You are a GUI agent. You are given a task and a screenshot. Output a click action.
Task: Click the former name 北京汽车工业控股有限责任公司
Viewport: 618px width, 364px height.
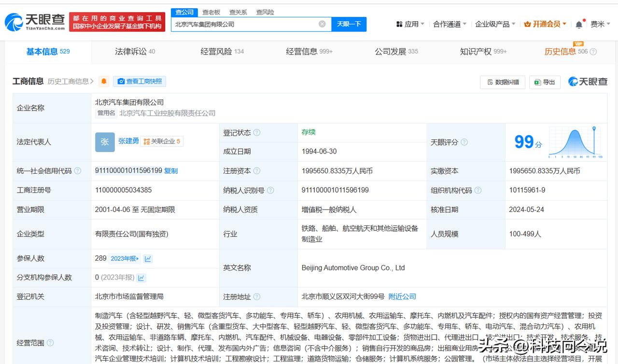(167, 113)
